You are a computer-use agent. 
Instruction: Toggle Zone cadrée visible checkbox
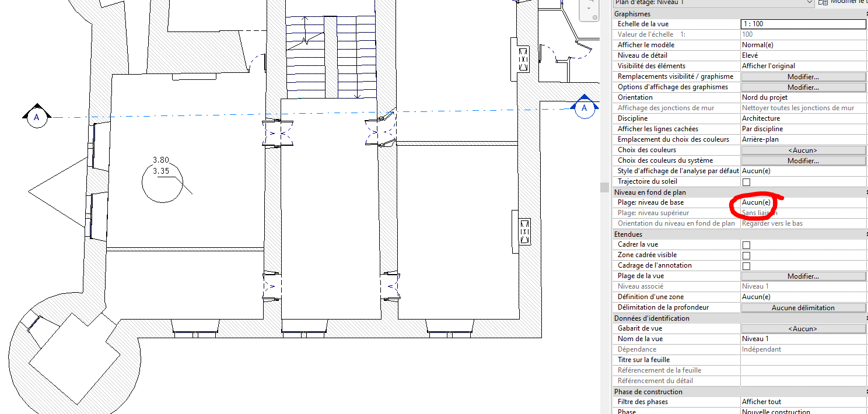click(745, 255)
